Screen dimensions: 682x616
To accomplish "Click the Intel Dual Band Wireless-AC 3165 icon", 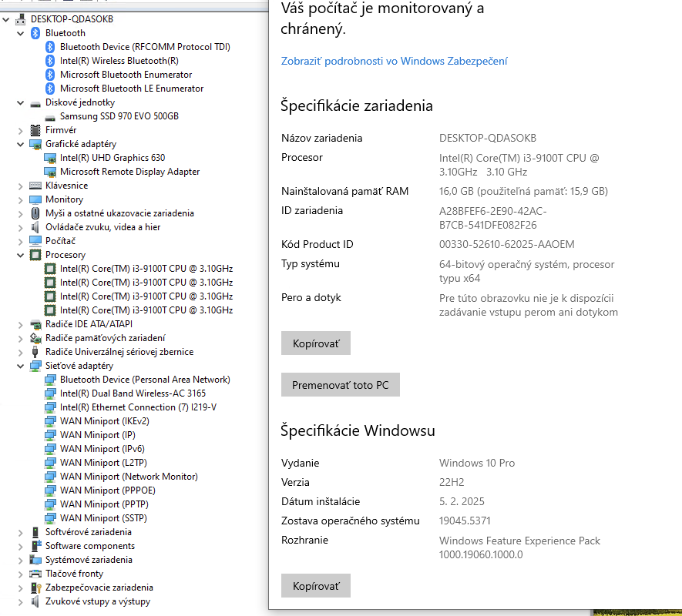I will coord(50,394).
